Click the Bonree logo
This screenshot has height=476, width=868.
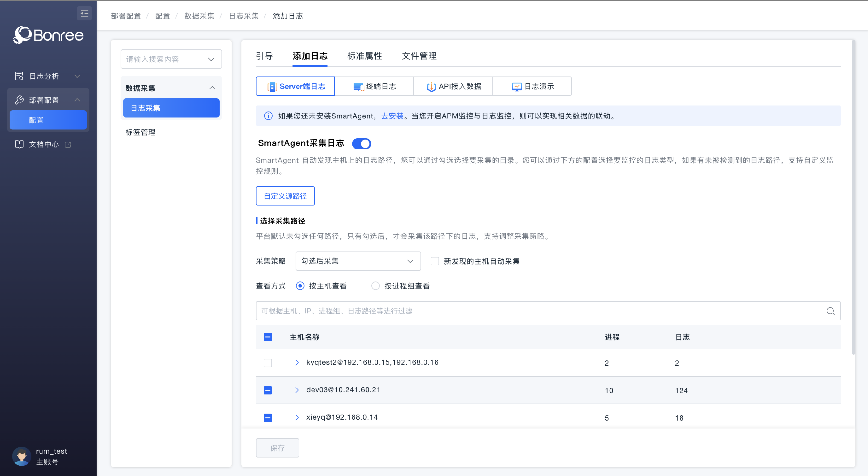pos(48,35)
